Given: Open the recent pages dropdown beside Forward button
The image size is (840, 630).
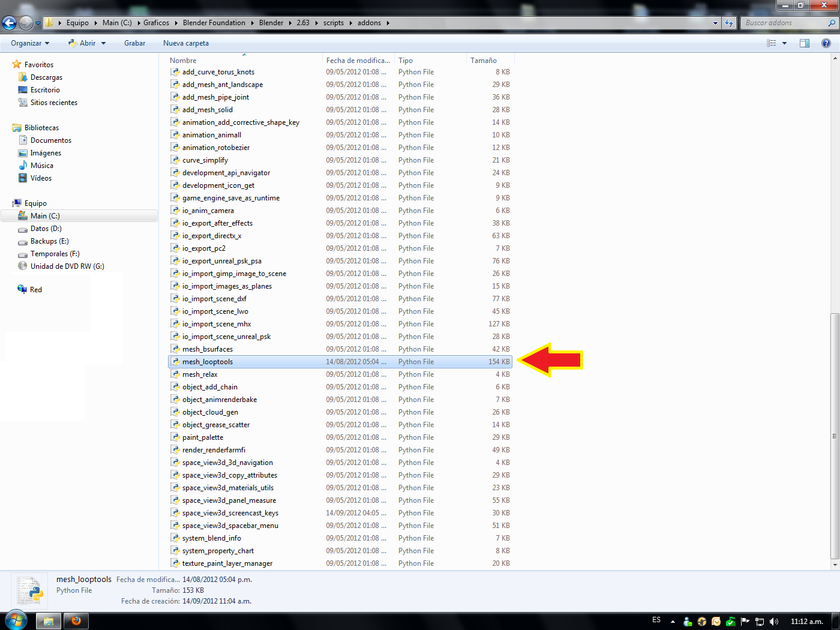Looking at the screenshot, I should pos(38,23).
